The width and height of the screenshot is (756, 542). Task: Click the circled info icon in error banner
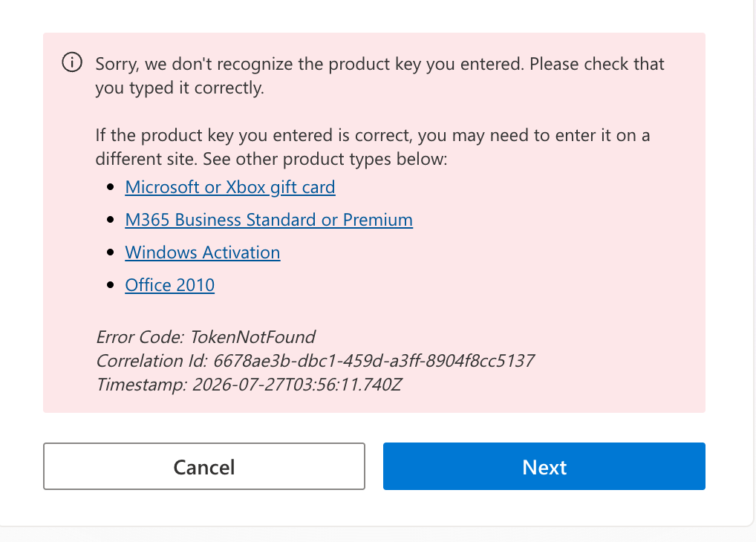click(x=72, y=62)
